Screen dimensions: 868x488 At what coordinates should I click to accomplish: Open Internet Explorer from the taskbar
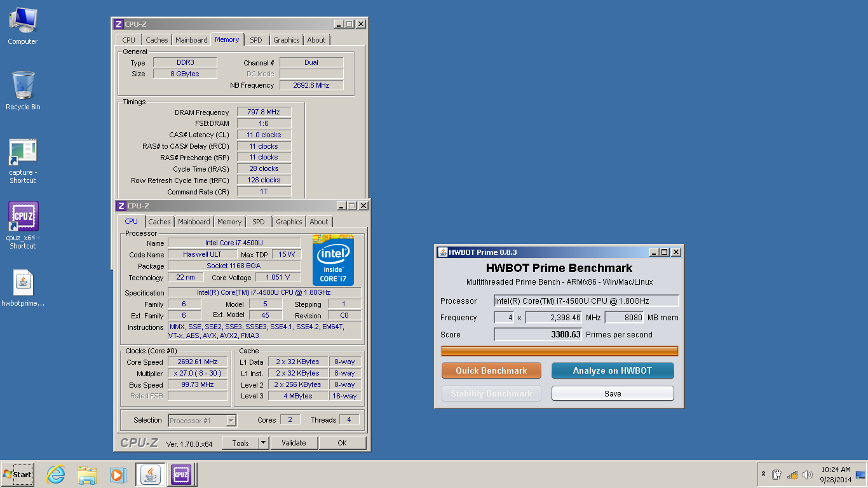point(56,474)
